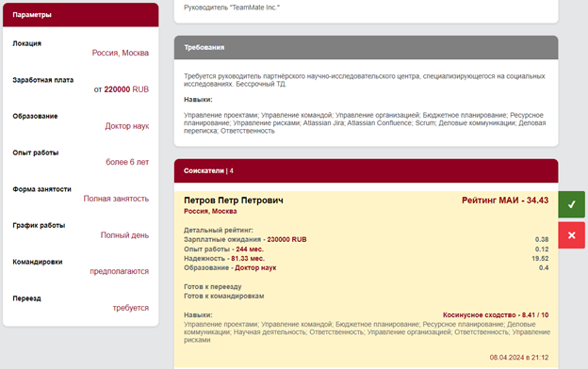
Task: Select the requirements description paragraph
Action: 365,80
